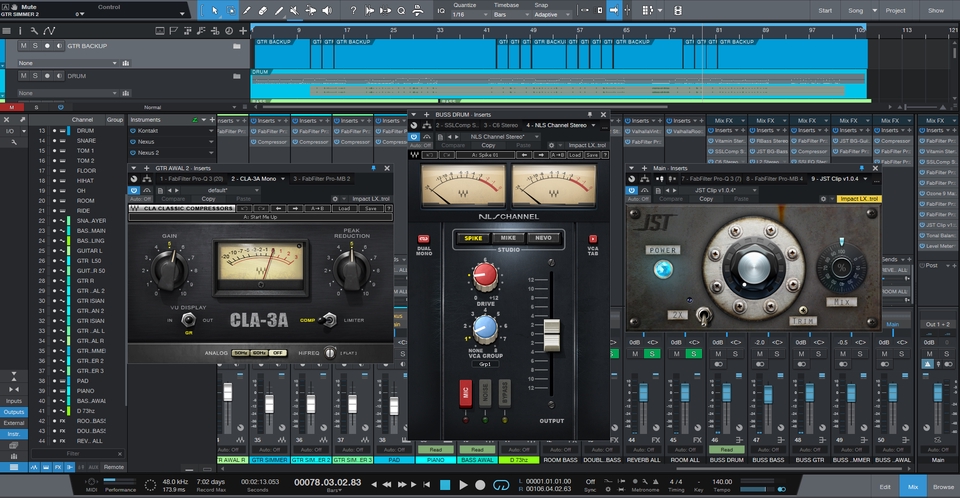Open the Mix view tab
Image resolution: width=960 pixels, height=498 pixels.
pyautogui.click(x=913, y=486)
